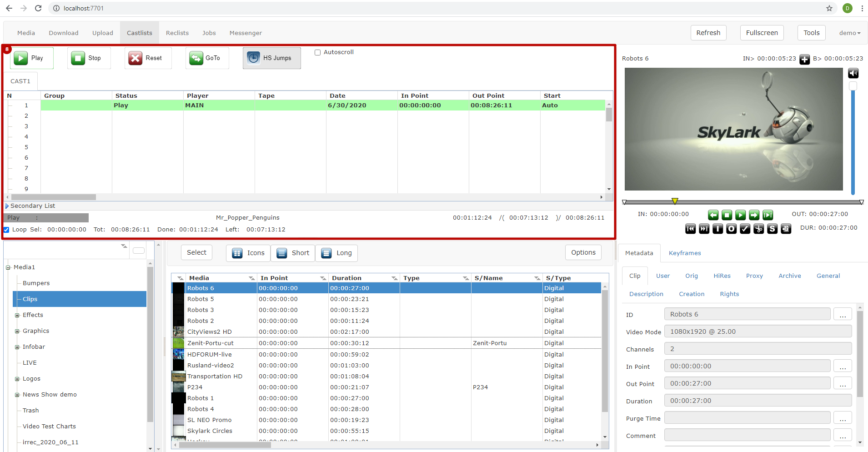
Task: Step forward with the green right arrow
Action: (754, 215)
